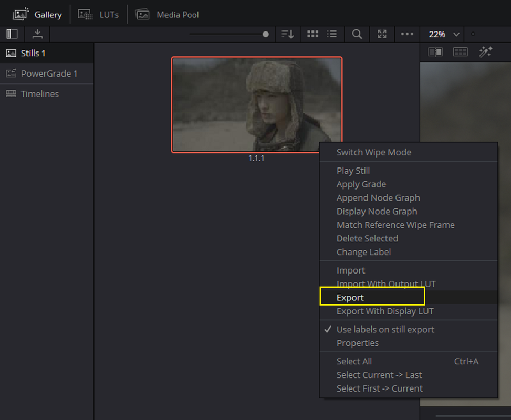
Task: Open the 22% viewer zoom dropdown
Action: coord(444,34)
